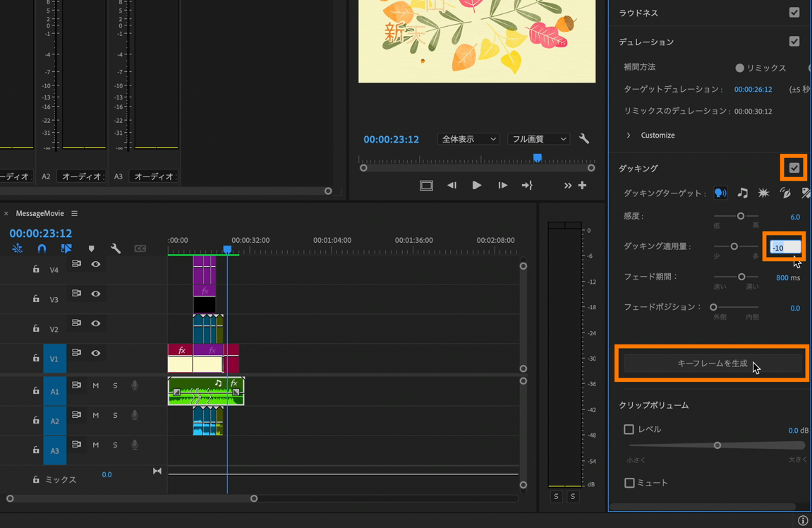Mute track A3
Image resolution: width=812 pixels, height=528 pixels.
click(x=96, y=445)
